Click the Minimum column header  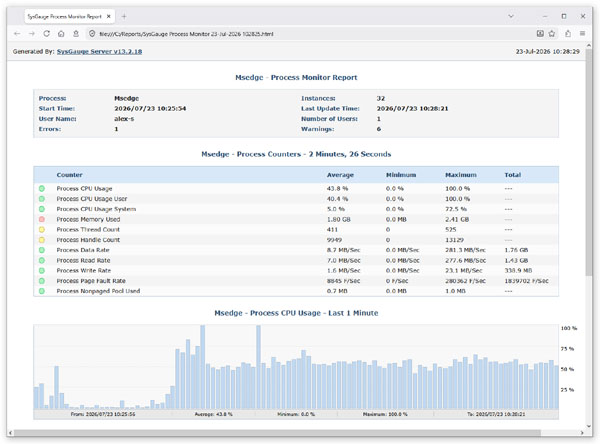pyautogui.click(x=401, y=175)
